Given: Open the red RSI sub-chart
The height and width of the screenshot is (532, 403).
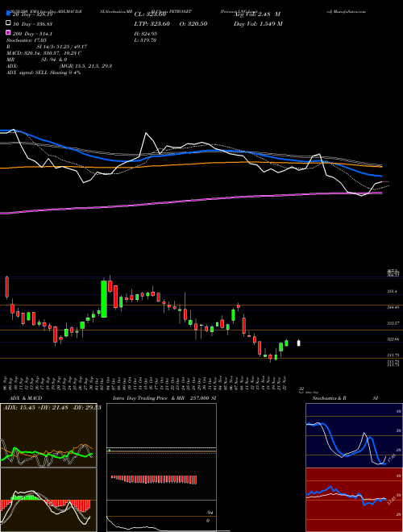Looking at the screenshot, I should tap(355, 500).
